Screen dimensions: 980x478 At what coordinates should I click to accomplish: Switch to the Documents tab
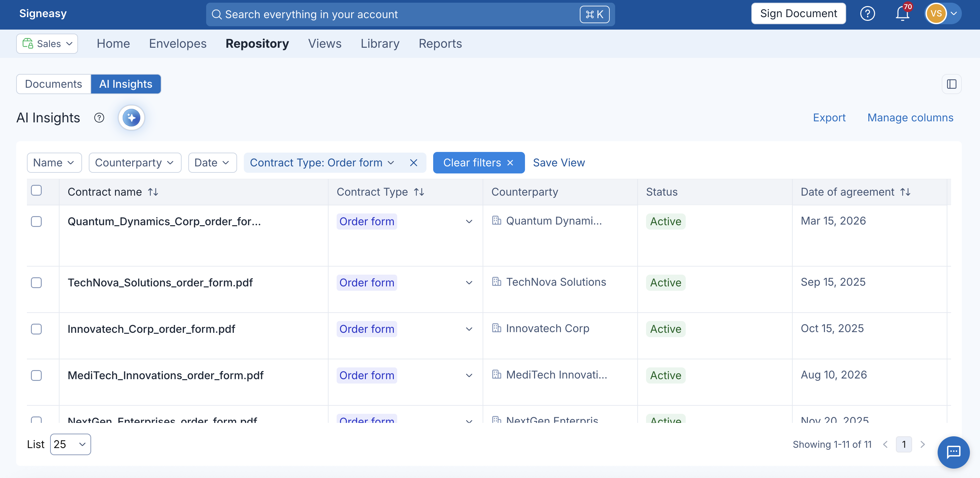[54, 84]
